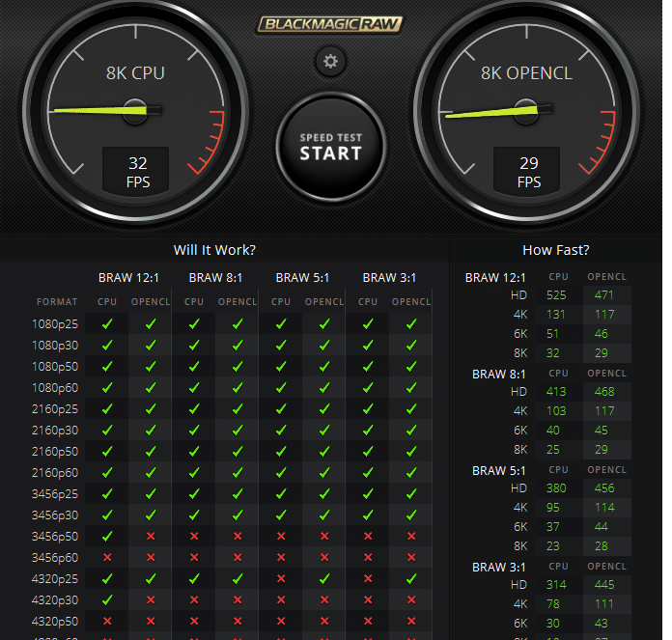Viewport: 672px width, 640px height.
Task: Select BRAW 5:1 4K OpenCL value 114
Action: 604,508
